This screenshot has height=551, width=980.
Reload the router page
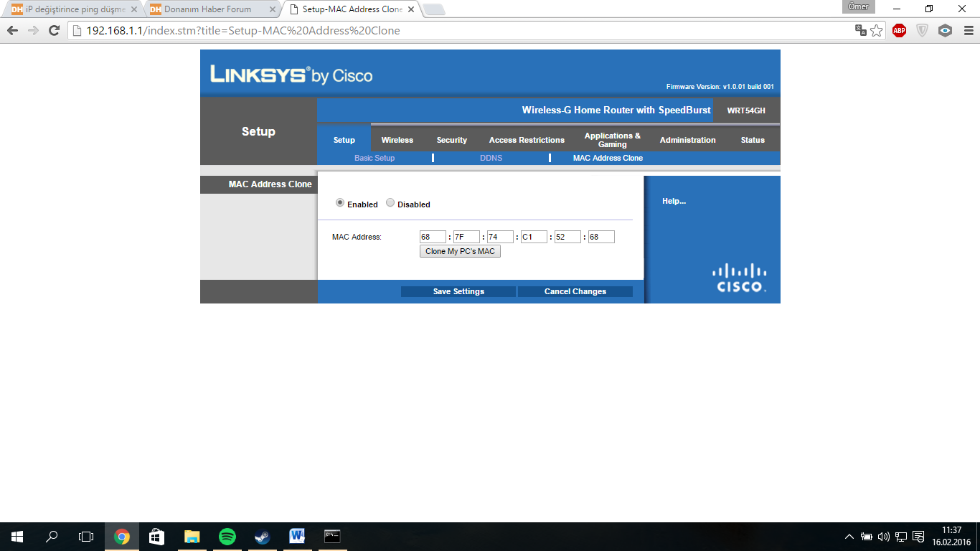point(54,31)
